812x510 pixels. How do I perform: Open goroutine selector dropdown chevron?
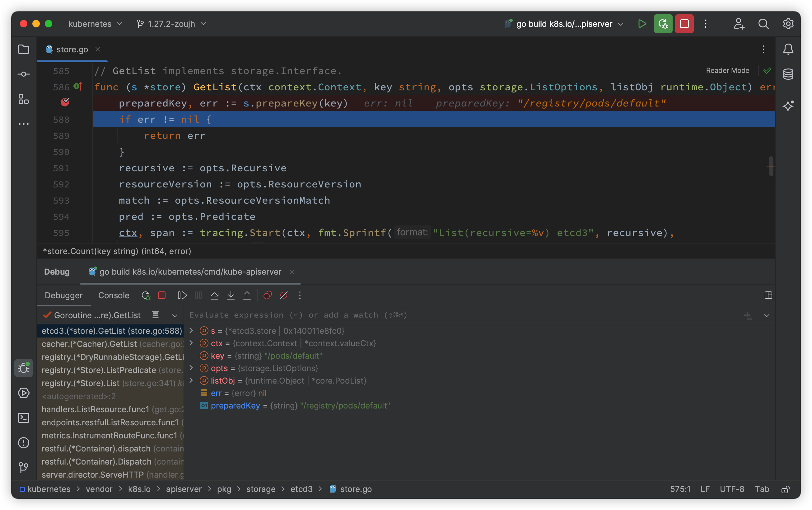[175, 316]
